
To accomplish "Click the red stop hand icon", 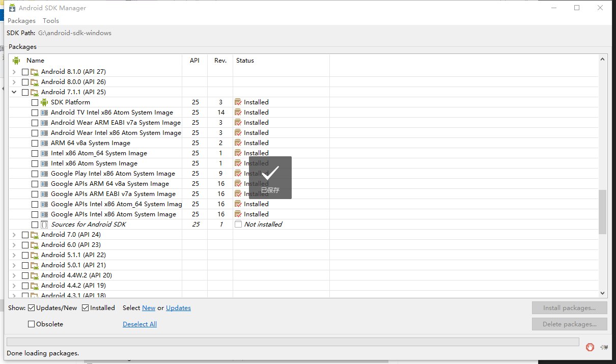I will click(x=590, y=347).
